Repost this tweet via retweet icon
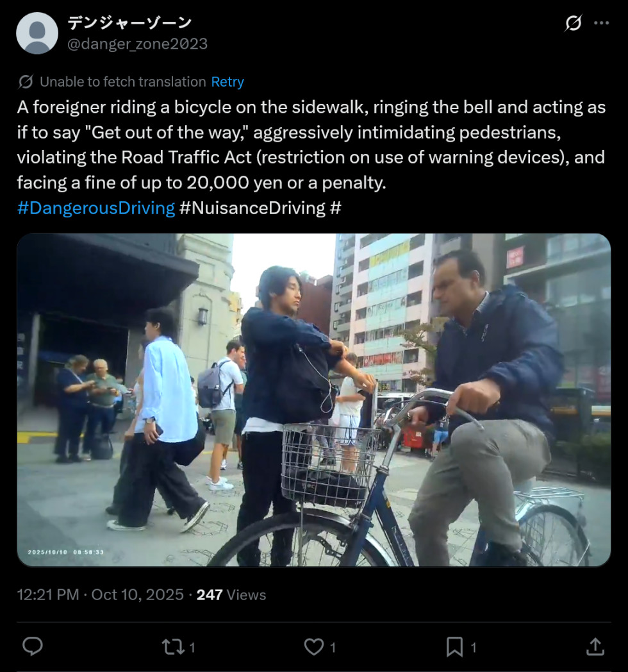 (173, 647)
